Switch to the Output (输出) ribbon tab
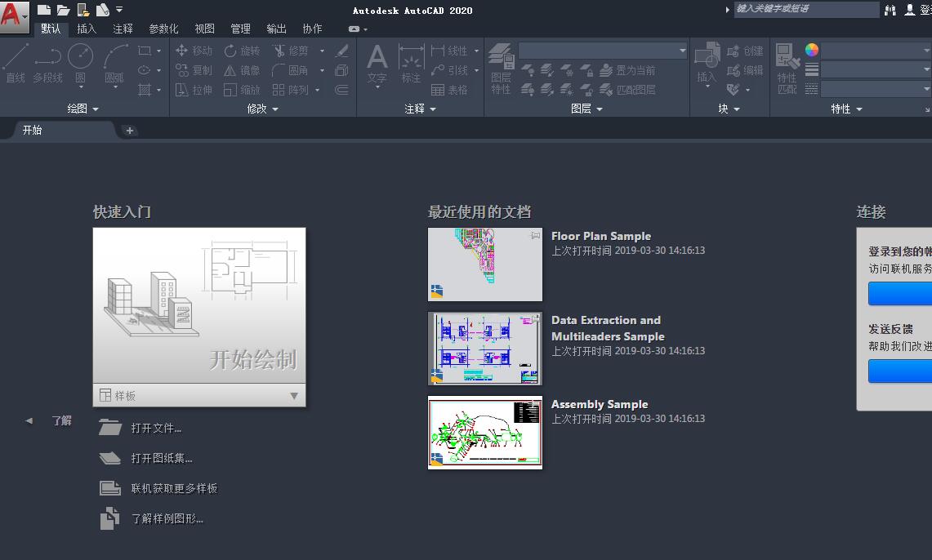The image size is (932, 560). click(276, 29)
